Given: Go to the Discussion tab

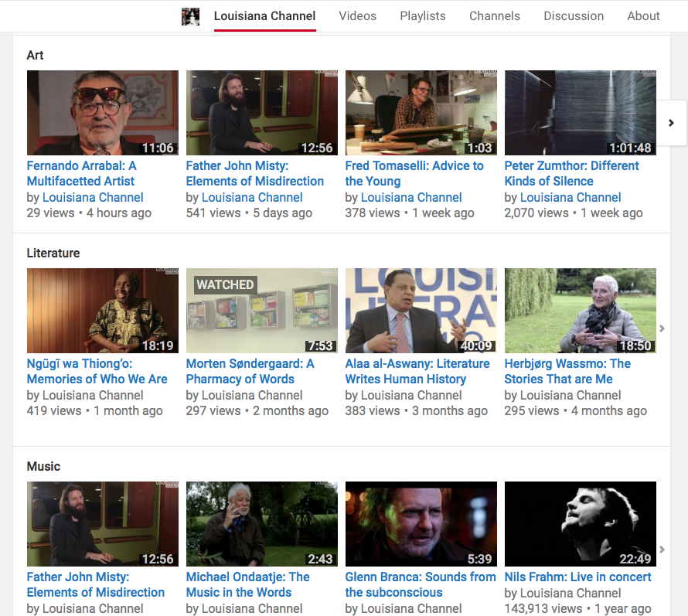Looking at the screenshot, I should pyautogui.click(x=574, y=16).
